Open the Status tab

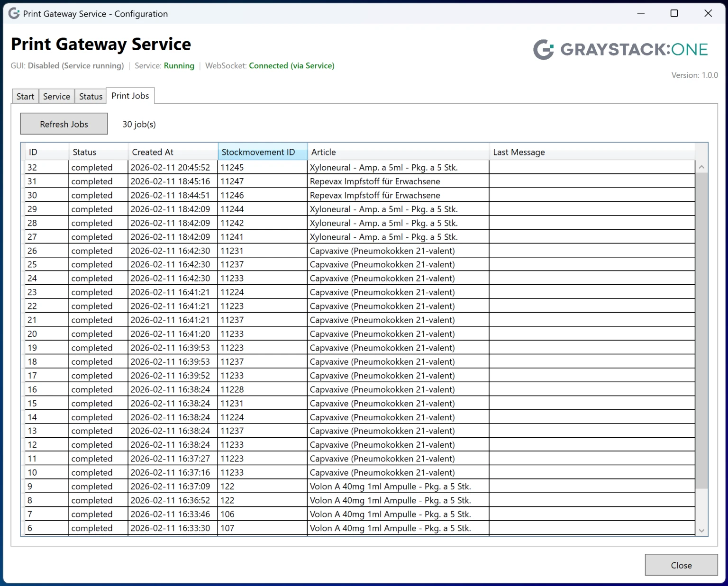[x=91, y=97]
